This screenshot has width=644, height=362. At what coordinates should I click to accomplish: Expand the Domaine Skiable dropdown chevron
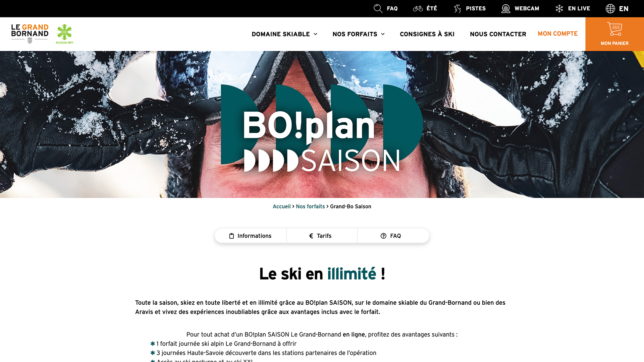click(x=316, y=34)
